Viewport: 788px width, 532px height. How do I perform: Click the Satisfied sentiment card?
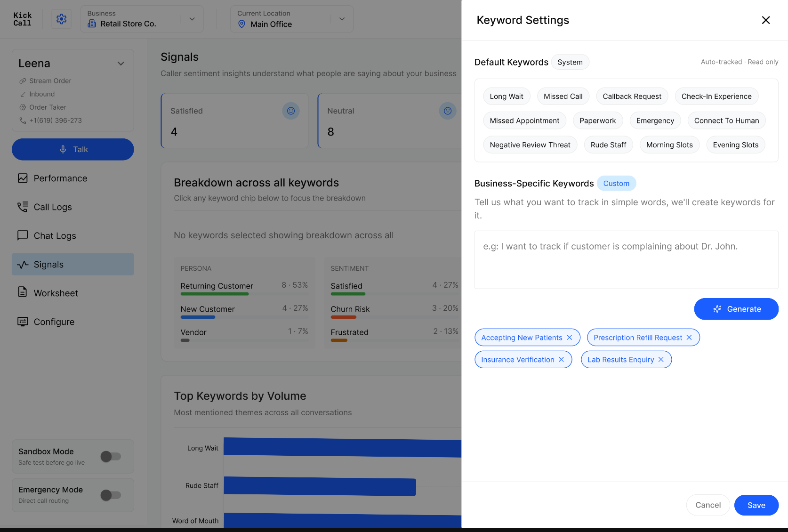234,121
